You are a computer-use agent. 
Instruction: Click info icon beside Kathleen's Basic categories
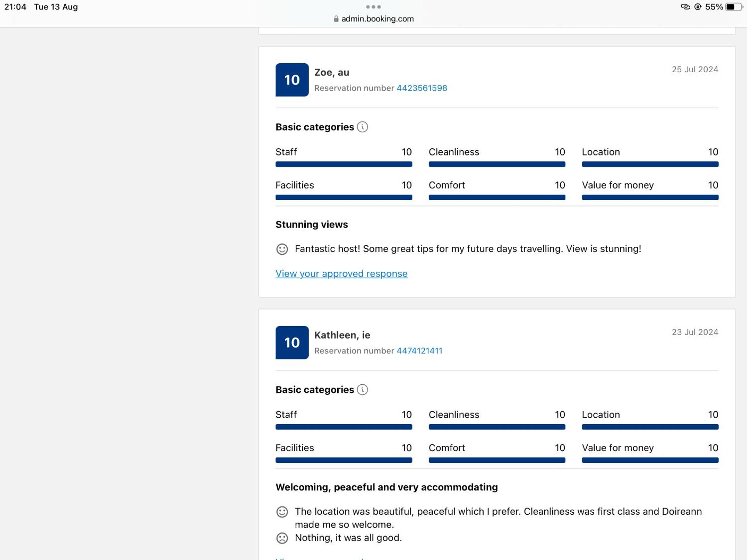coord(362,390)
